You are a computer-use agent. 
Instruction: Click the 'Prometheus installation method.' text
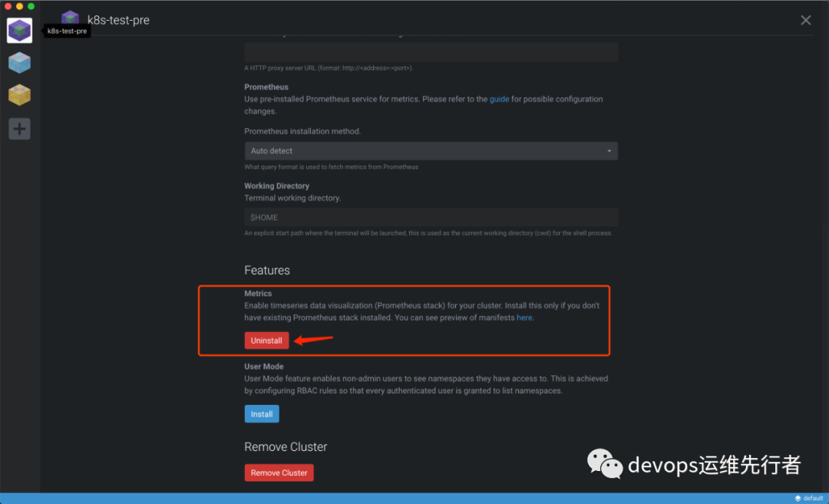302,131
